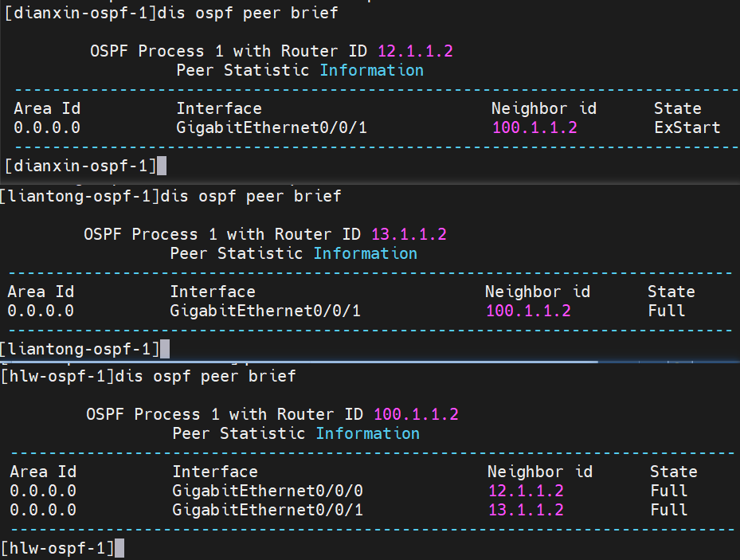Click neighbor id 12.1.1.2 in the hlw table
The image size is (740, 560).
pyautogui.click(x=526, y=491)
